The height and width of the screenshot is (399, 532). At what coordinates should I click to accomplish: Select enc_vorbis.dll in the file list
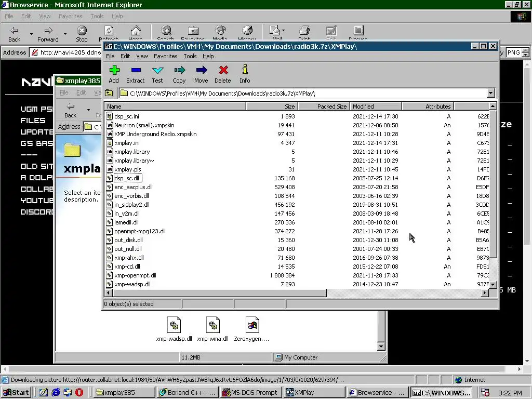point(131,196)
